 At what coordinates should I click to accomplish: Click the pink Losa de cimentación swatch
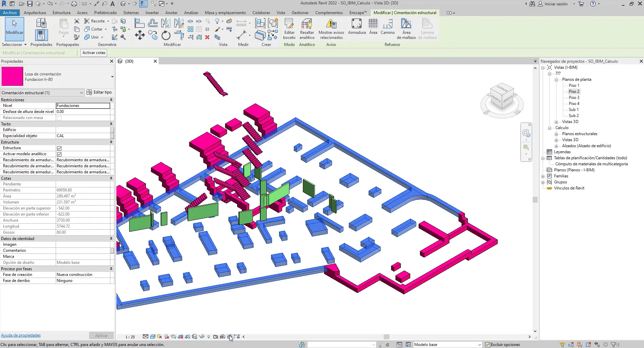pyautogui.click(x=12, y=76)
